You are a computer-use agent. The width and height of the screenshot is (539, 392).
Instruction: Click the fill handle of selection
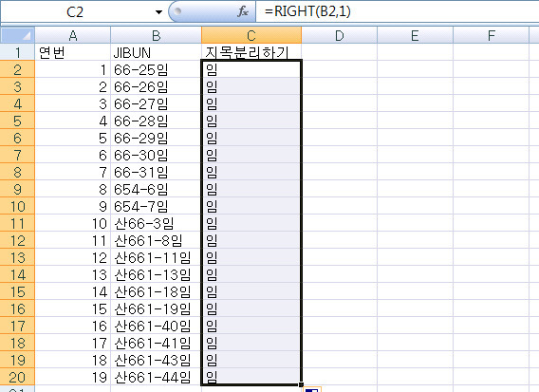[302, 384]
